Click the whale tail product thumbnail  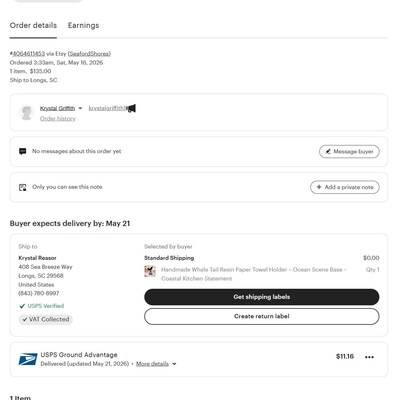[x=150, y=271]
